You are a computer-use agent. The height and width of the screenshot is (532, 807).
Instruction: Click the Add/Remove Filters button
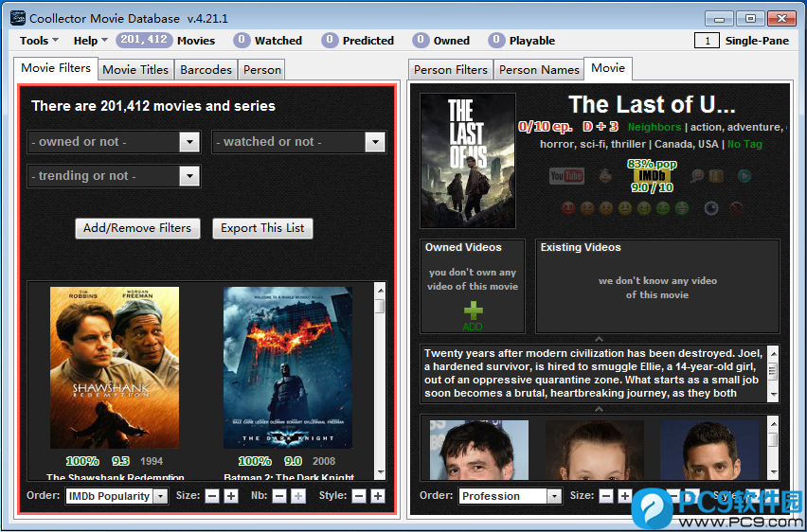[137, 228]
